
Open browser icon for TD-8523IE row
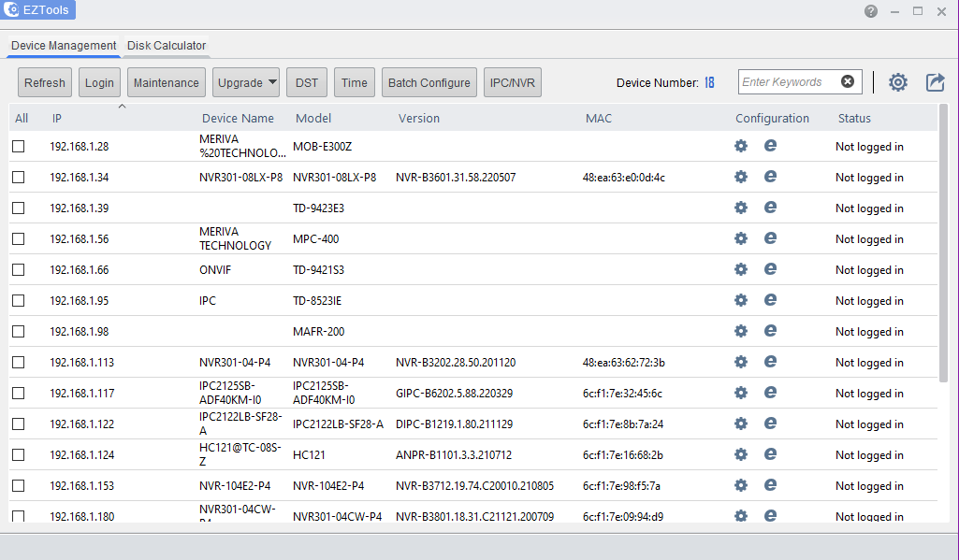[x=770, y=299]
